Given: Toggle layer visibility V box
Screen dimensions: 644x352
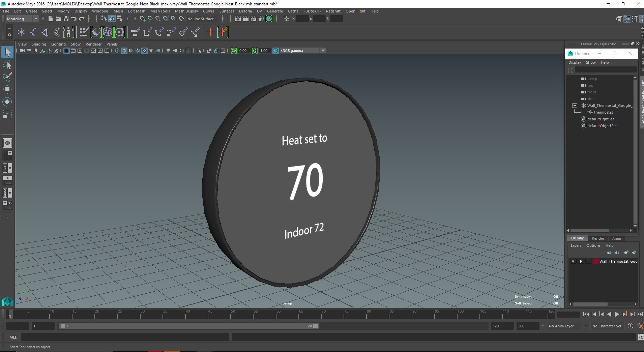Looking at the screenshot, I should pos(573,261).
